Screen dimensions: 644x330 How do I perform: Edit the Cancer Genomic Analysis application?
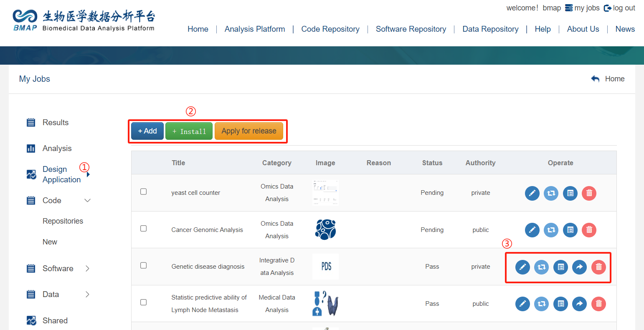click(x=532, y=230)
